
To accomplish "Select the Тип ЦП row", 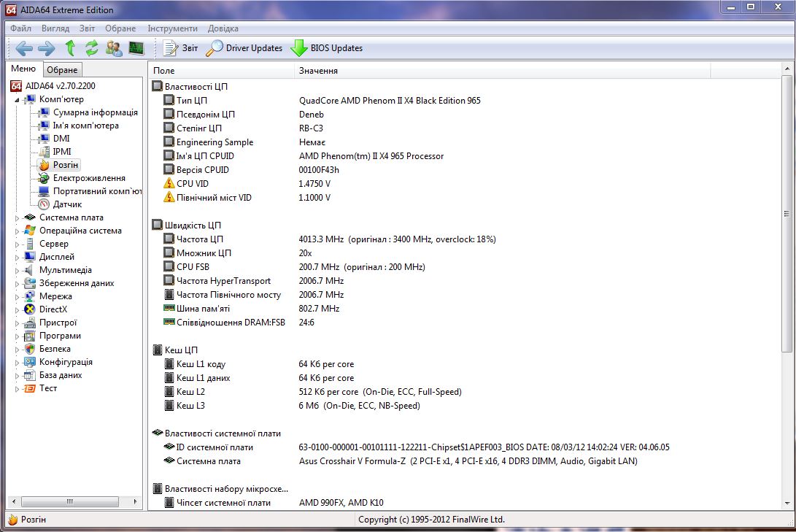I will [x=465, y=101].
